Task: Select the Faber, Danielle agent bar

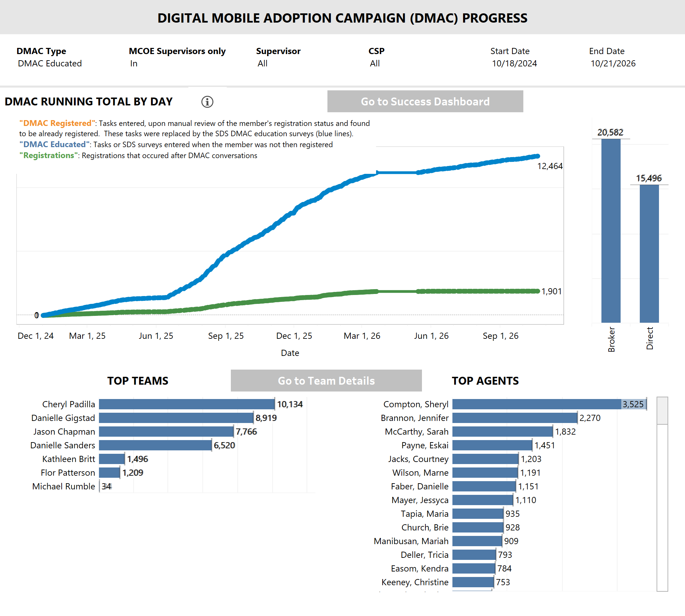Action: 484,486
